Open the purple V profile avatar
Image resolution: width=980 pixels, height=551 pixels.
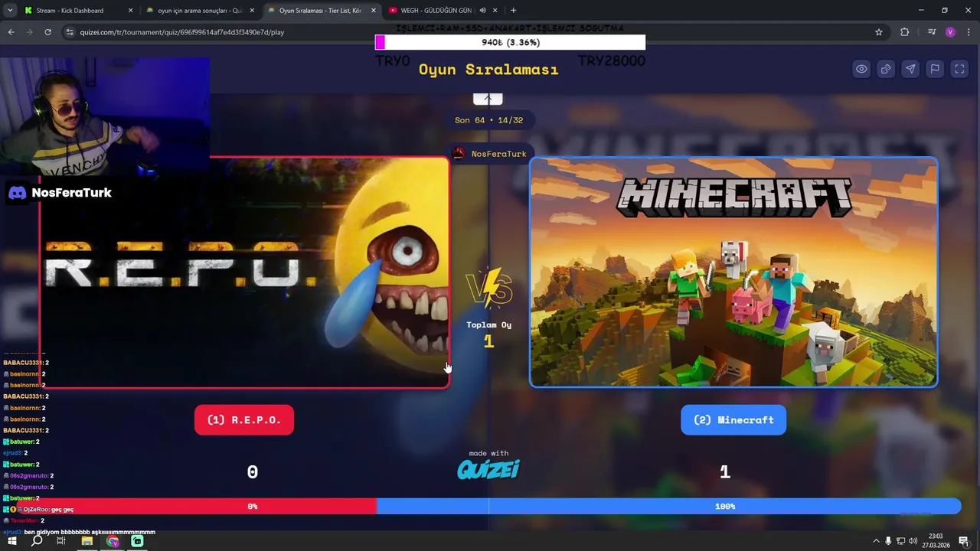[950, 32]
